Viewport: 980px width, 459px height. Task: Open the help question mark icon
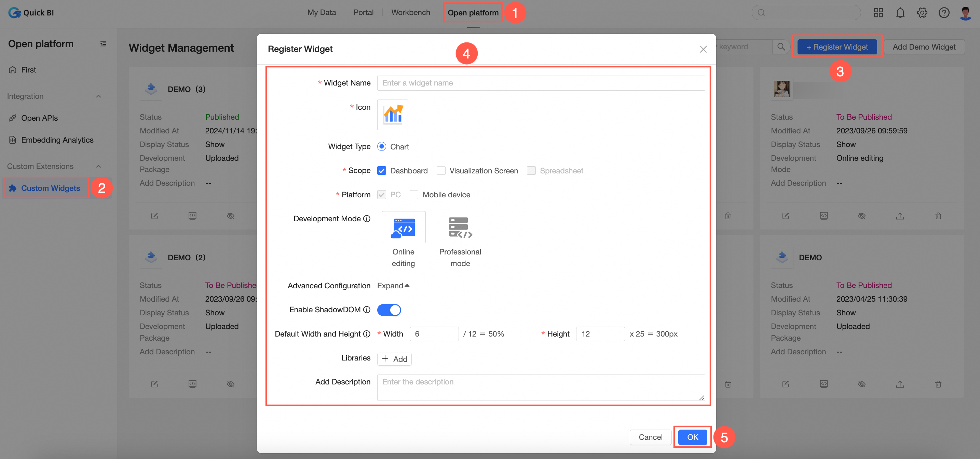tap(943, 13)
